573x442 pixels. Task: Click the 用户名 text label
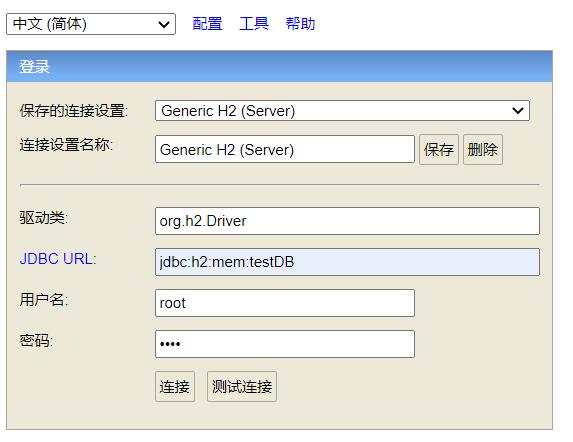point(43,300)
